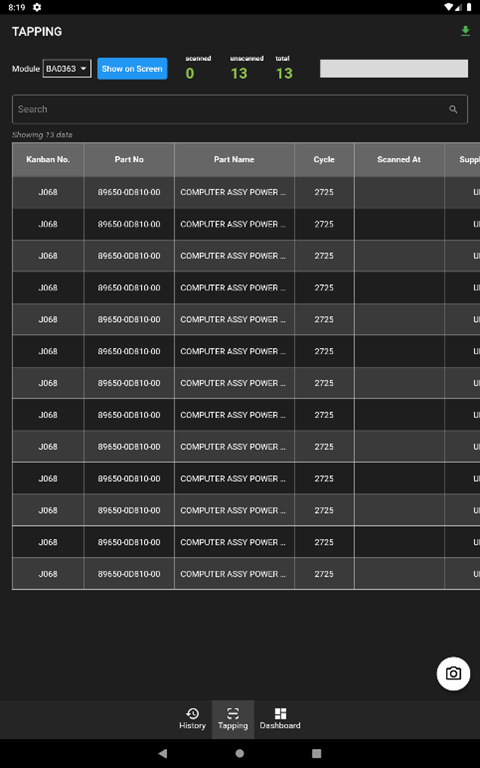Click the Cycle column header

pos(324,160)
